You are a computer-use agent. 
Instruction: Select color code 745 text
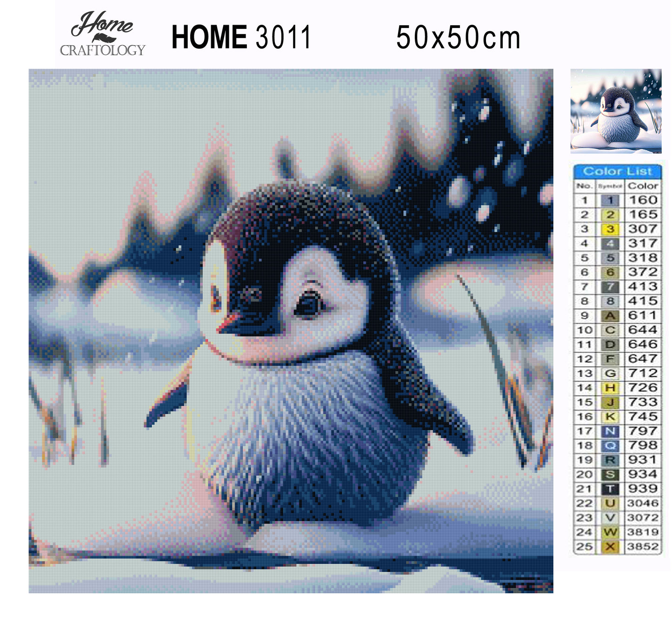643,416
